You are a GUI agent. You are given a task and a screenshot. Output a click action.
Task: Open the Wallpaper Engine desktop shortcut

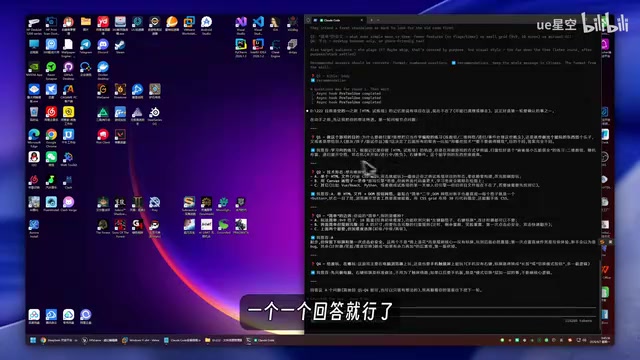coord(68,47)
